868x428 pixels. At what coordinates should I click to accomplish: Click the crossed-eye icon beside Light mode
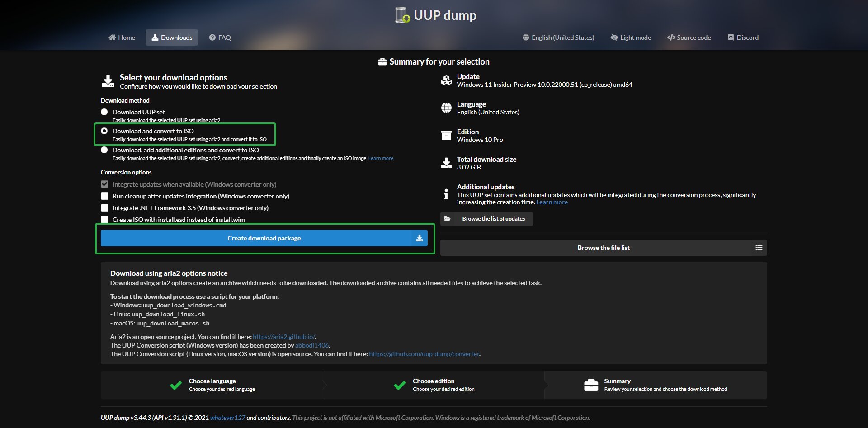click(x=614, y=38)
